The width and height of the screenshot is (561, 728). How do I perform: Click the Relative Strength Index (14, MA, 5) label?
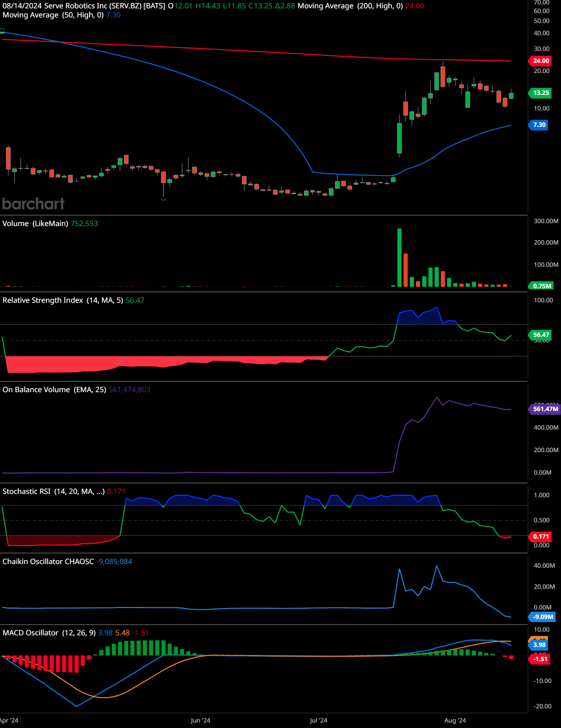point(63,300)
